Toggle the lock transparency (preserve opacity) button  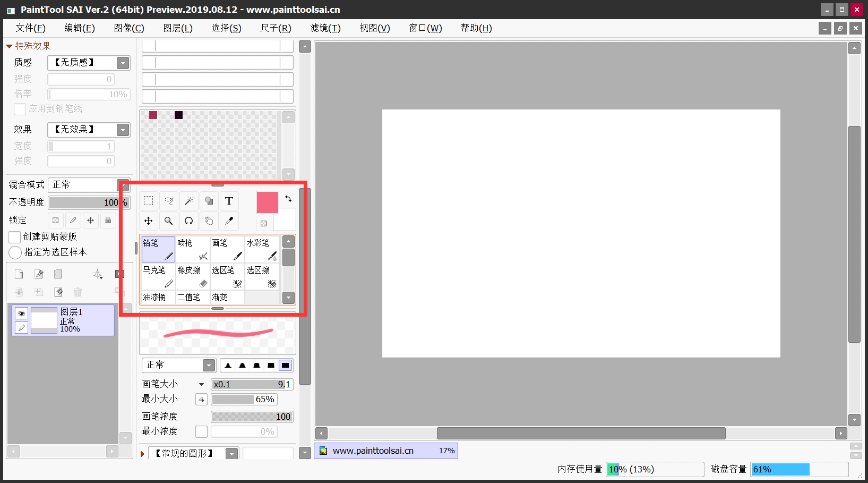[x=55, y=220]
